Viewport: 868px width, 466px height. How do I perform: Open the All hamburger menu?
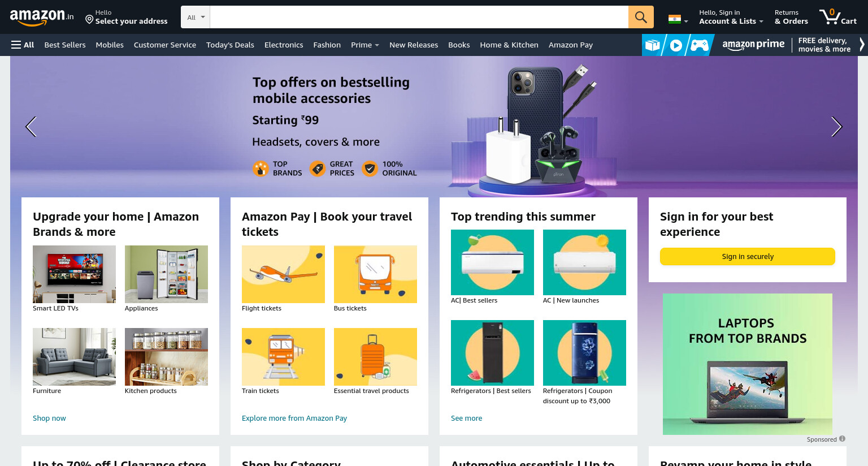coord(23,45)
